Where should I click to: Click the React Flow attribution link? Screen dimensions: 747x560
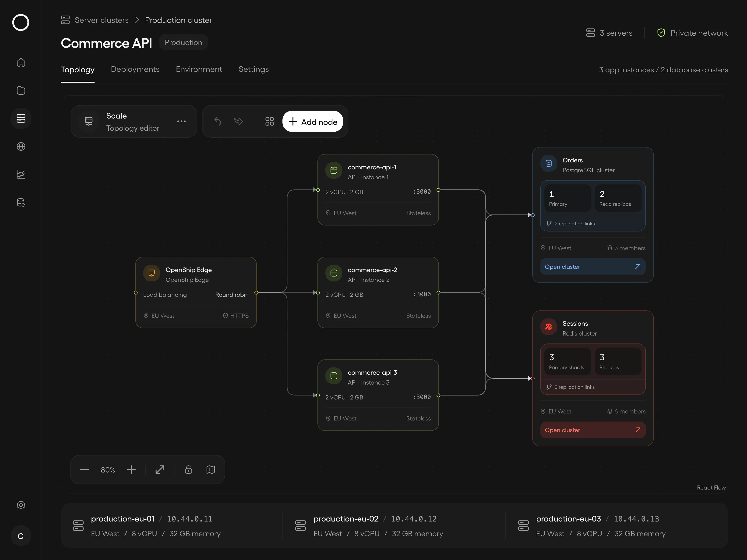pos(711,487)
